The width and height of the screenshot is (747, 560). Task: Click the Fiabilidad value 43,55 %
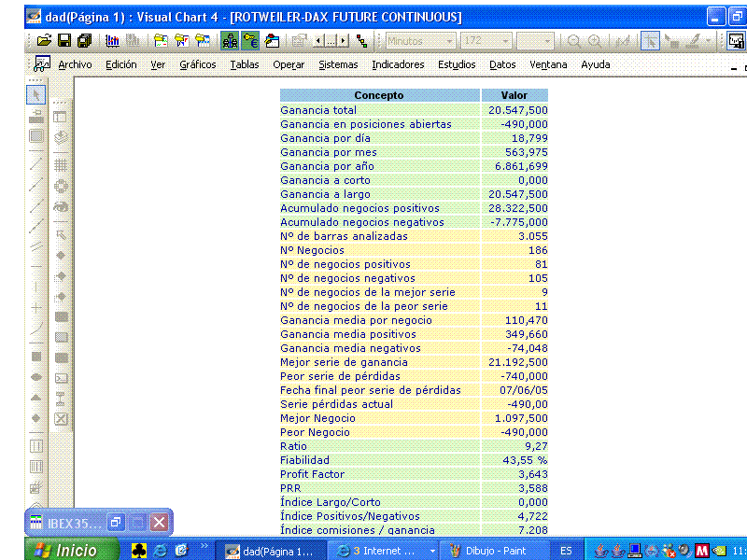[525, 460]
